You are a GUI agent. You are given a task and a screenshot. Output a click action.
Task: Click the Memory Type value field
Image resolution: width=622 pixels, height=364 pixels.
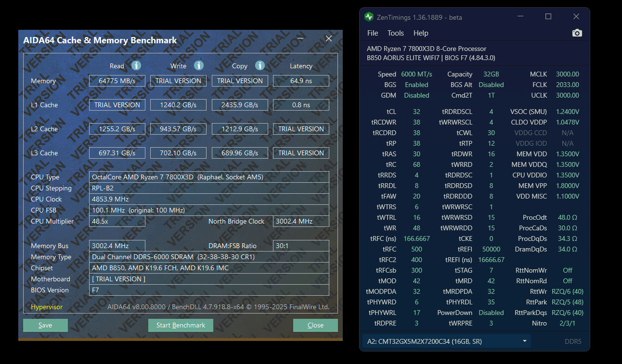(x=209, y=257)
